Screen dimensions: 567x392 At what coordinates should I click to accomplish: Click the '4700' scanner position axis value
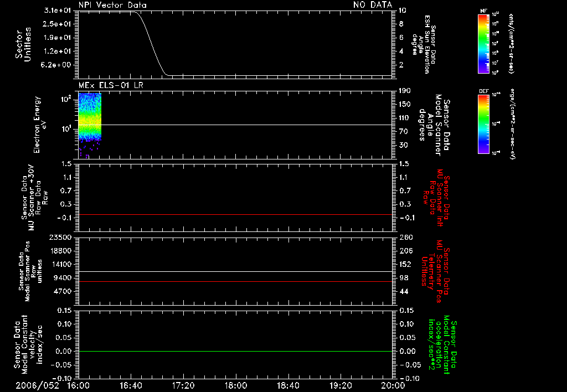[63, 291]
